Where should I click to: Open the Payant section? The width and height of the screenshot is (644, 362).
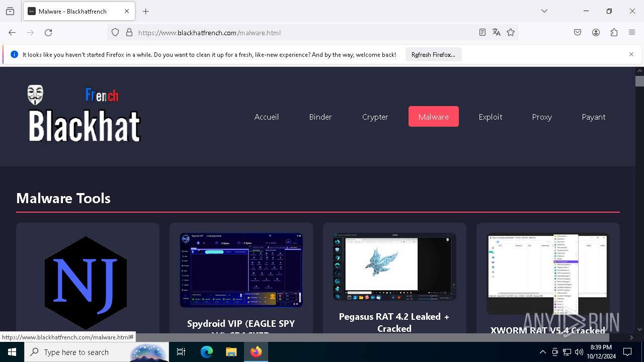click(594, 117)
